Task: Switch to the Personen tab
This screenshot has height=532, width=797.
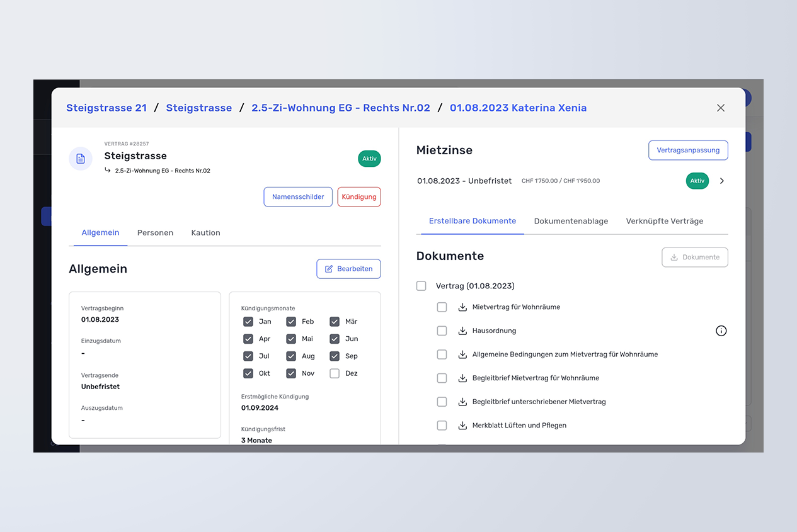Action: tap(155, 233)
